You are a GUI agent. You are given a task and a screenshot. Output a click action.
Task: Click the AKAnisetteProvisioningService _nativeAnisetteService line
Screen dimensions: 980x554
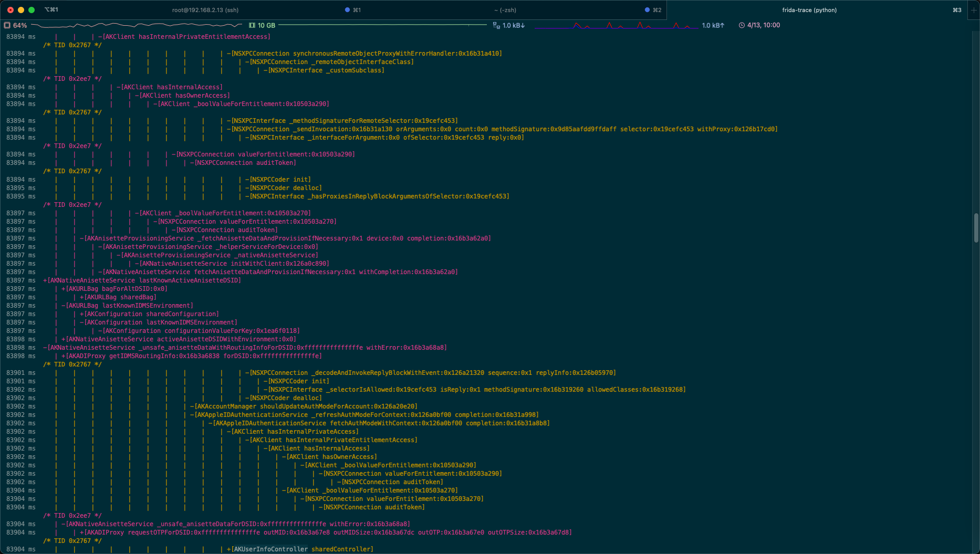217,255
